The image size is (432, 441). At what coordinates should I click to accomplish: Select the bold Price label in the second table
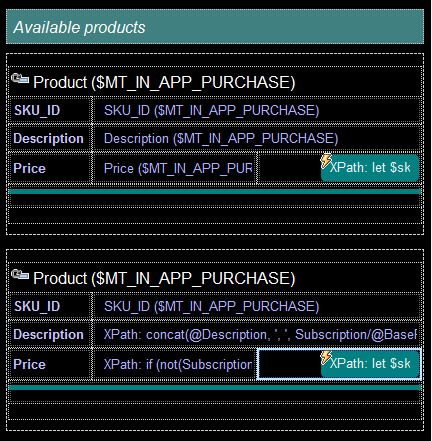coord(29,364)
